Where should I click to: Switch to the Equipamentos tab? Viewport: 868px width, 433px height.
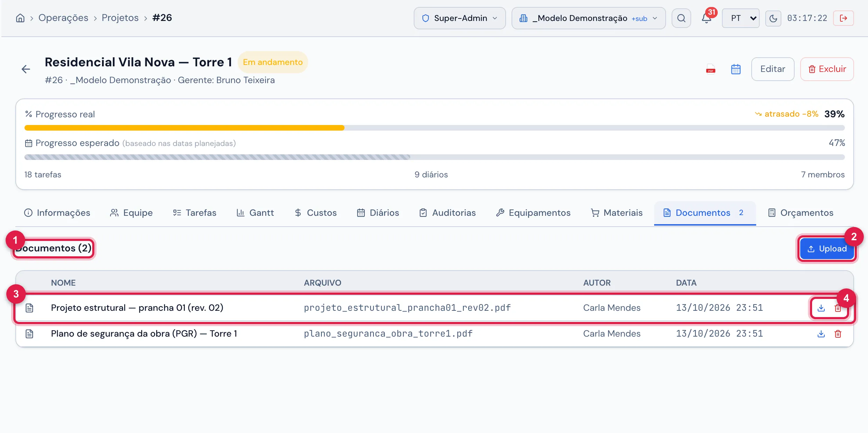[x=533, y=213]
